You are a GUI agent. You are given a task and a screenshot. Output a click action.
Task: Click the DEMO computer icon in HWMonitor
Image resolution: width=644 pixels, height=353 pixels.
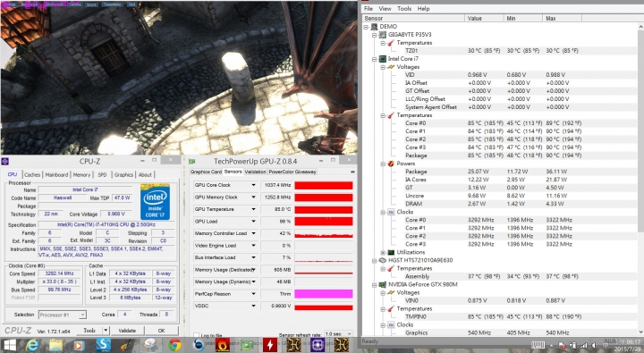pyautogui.click(x=374, y=26)
